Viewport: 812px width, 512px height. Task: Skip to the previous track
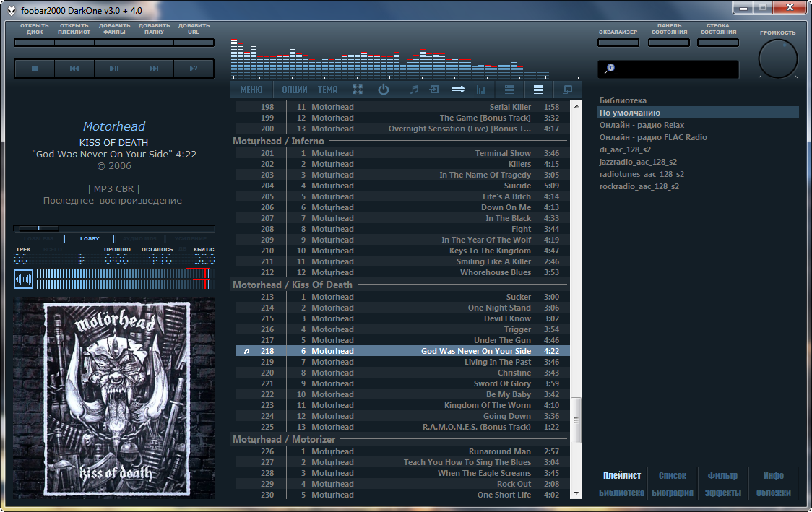coord(74,69)
